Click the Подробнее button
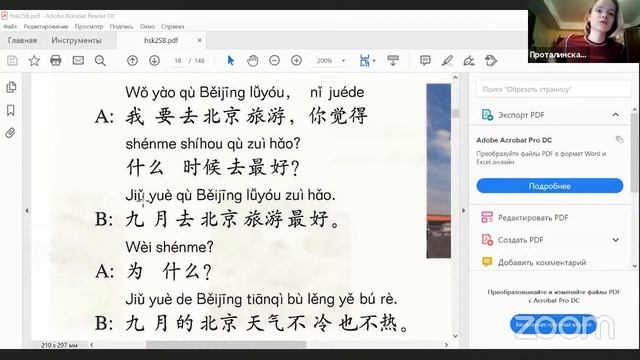This screenshot has width=640, height=360. (x=549, y=186)
